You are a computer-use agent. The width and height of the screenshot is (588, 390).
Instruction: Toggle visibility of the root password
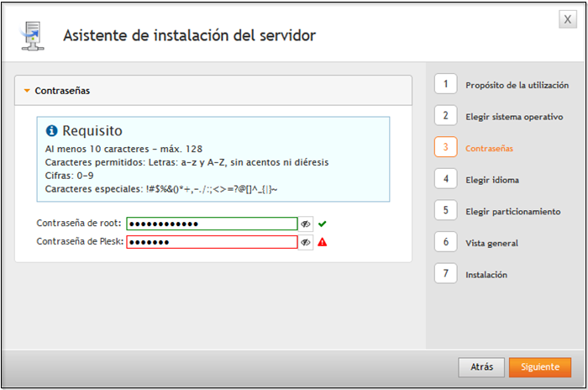tap(306, 224)
